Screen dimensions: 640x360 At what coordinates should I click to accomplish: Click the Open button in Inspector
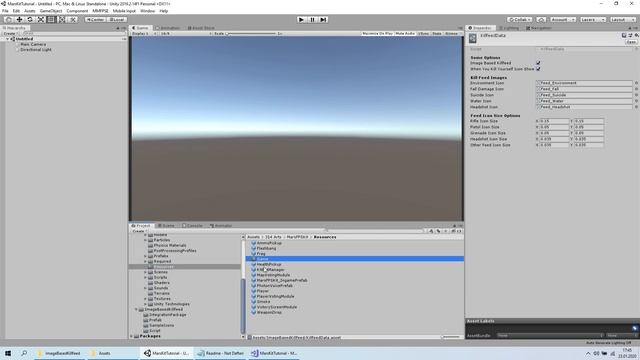pyautogui.click(x=631, y=42)
